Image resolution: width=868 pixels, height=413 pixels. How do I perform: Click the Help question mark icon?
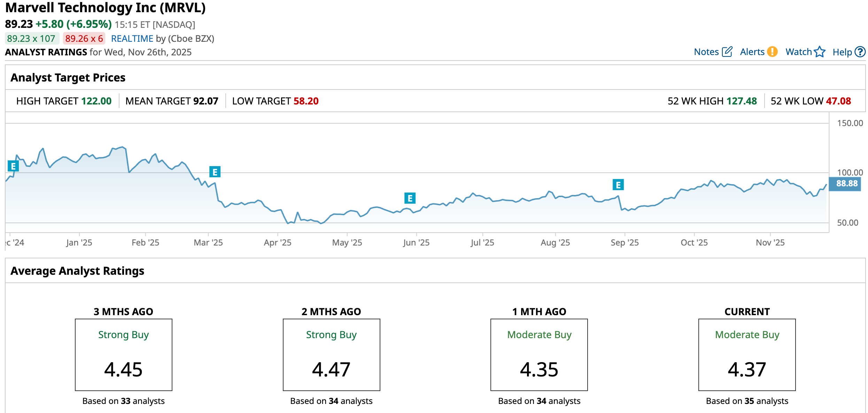tap(860, 52)
